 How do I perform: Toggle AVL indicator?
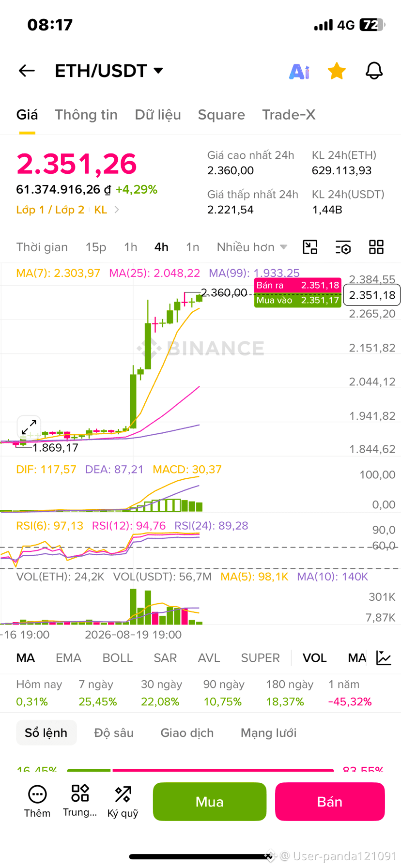tap(209, 658)
